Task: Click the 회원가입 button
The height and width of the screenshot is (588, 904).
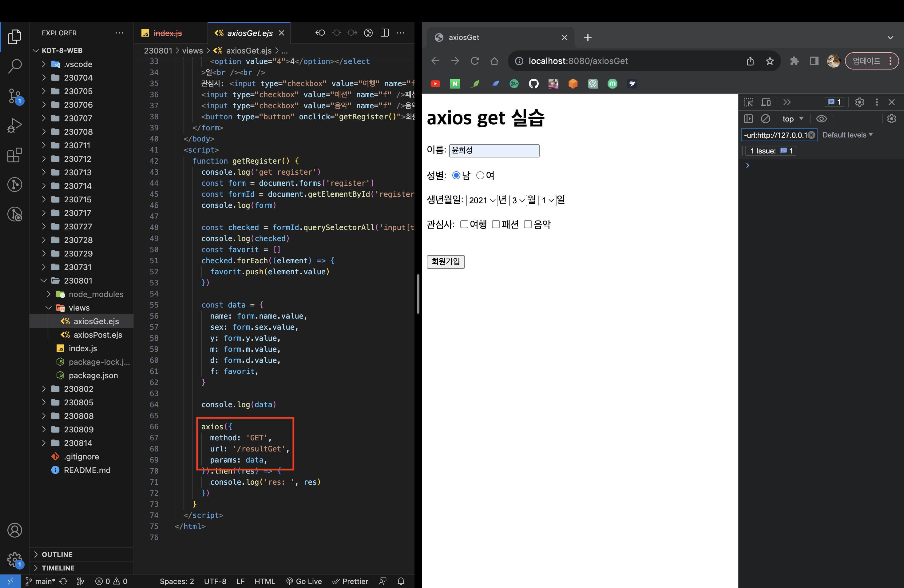Action: tap(446, 262)
